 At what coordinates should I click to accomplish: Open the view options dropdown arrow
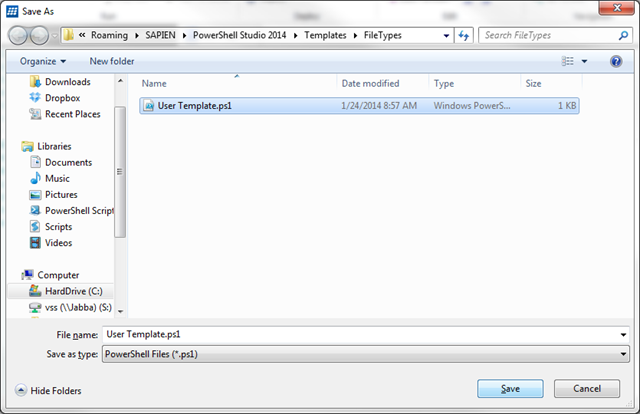click(x=584, y=61)
